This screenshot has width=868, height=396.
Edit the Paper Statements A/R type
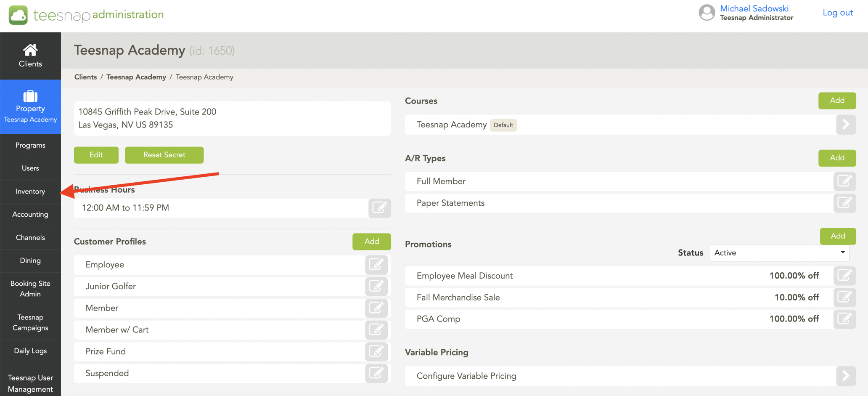[844, 203]
